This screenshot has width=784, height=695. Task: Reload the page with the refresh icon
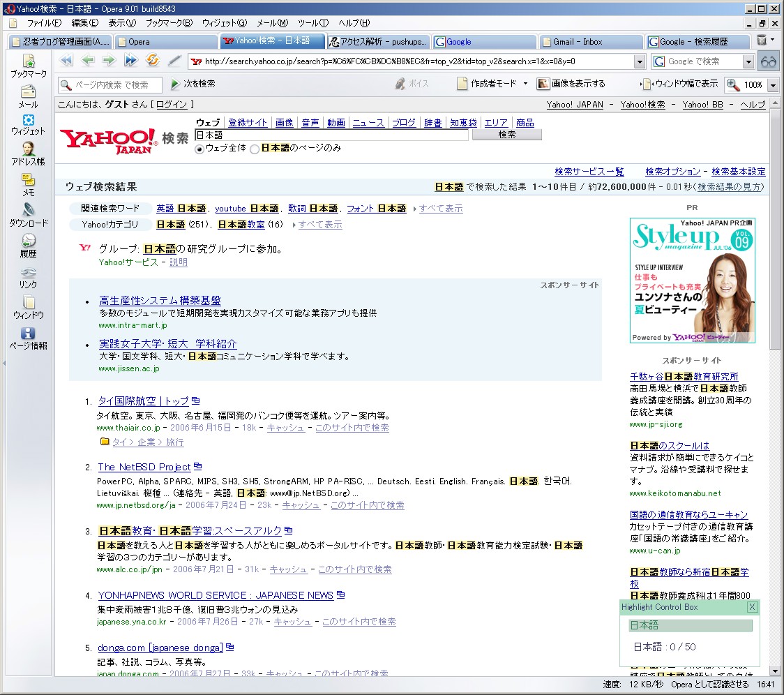pos(153,61)
